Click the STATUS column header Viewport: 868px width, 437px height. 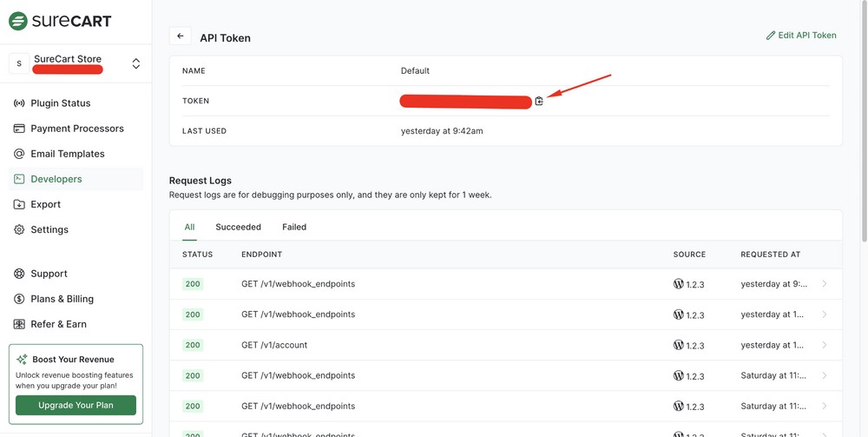(198, 255)
